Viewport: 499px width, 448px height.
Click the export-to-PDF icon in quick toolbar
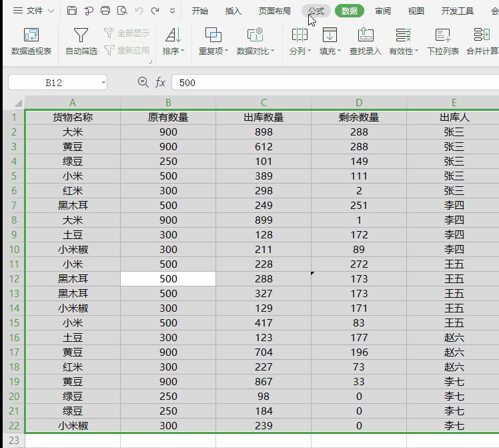click(89, 11)
